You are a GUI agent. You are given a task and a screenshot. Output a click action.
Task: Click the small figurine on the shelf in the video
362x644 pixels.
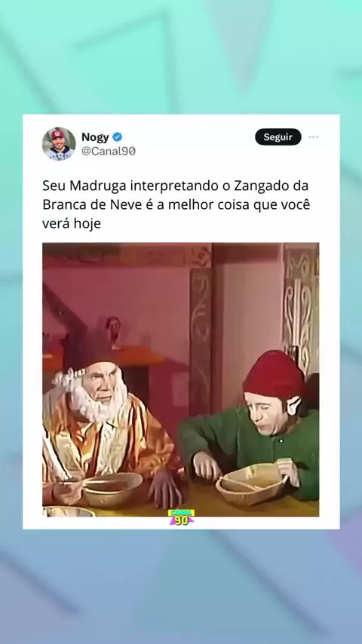tap(113, 330)
